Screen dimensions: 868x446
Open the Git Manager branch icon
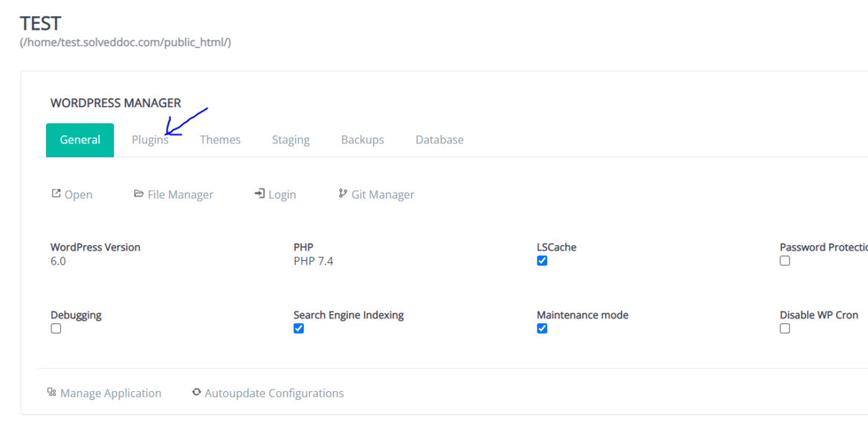(x=343, y=193)
